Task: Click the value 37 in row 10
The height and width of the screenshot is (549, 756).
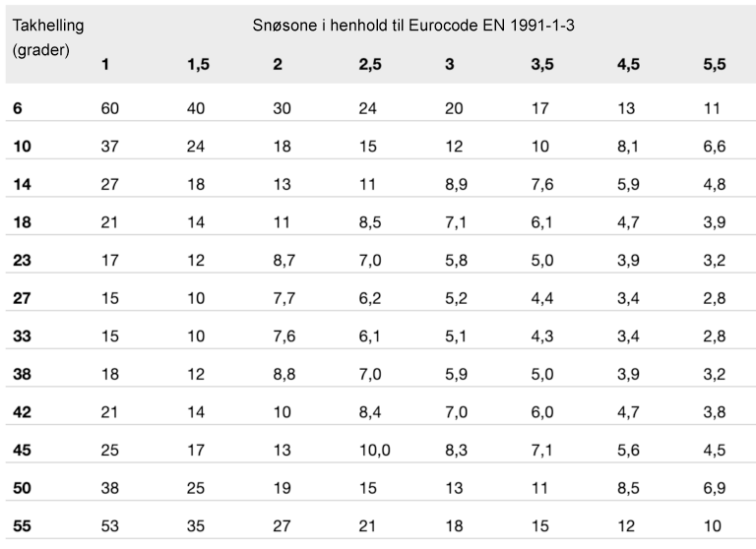Action: tap(110, 146)
